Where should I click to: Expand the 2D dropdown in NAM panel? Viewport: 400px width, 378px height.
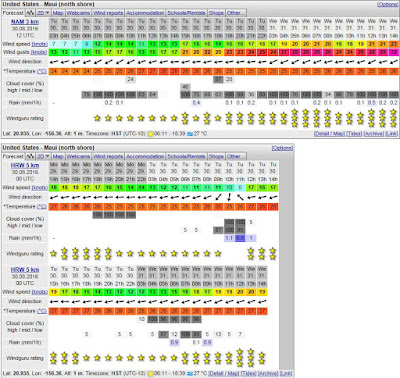coord(43,13)
